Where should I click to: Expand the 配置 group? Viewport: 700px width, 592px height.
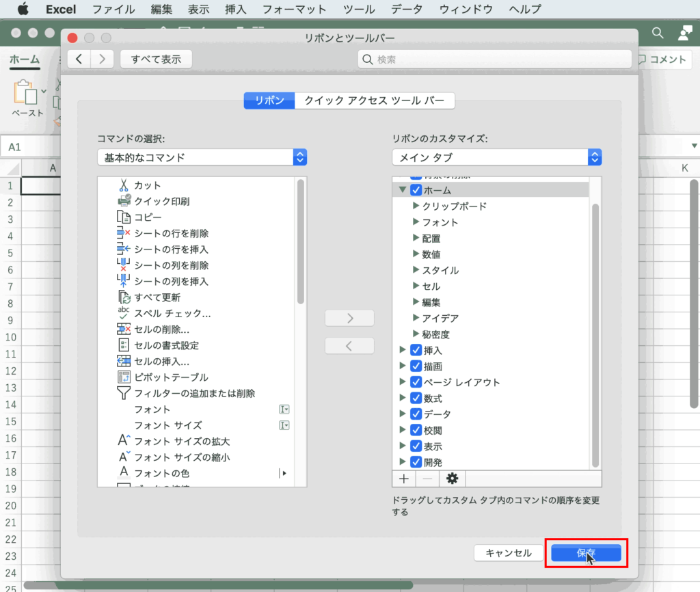pyautogui.click(x=416, y=238)
